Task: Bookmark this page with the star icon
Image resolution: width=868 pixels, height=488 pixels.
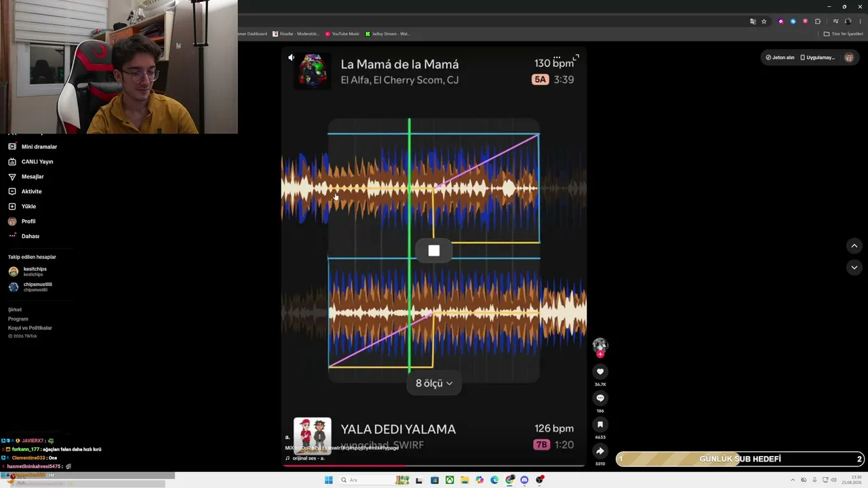Action: (764, 21)
